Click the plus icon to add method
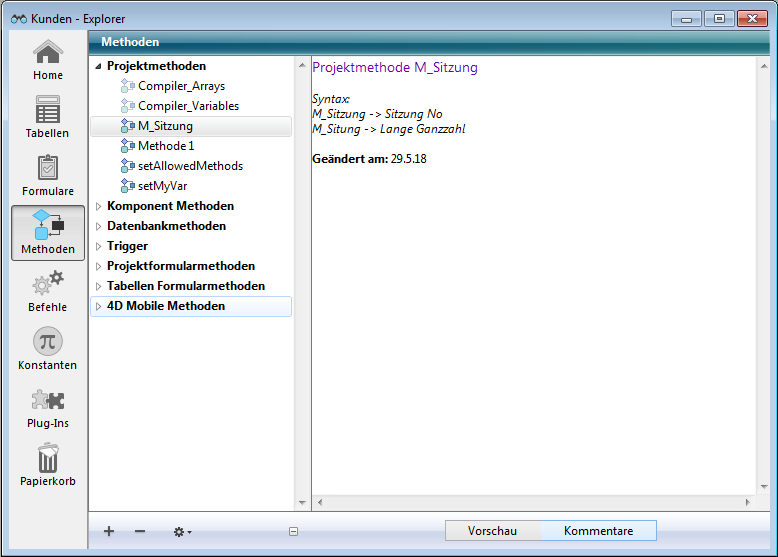Screen dimensions: 778x557 point(109,531)
